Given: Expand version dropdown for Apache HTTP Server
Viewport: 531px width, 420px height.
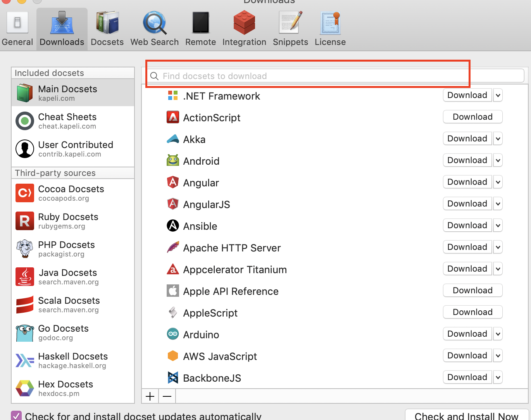Looking at the screenshot, I should [x=498, y=247].
